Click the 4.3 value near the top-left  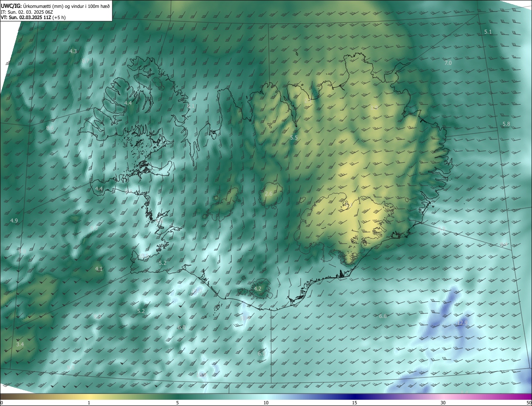click(73, 51)
